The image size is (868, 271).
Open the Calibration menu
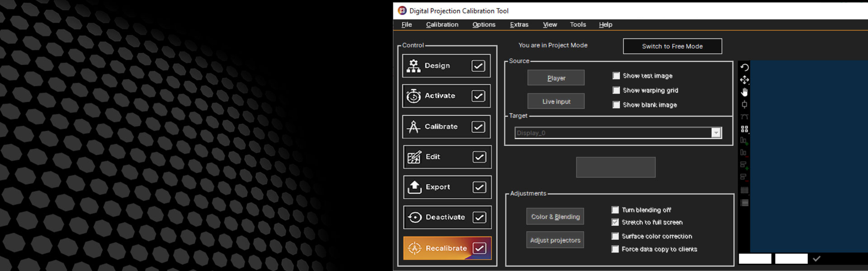click(x=442, y=24)
